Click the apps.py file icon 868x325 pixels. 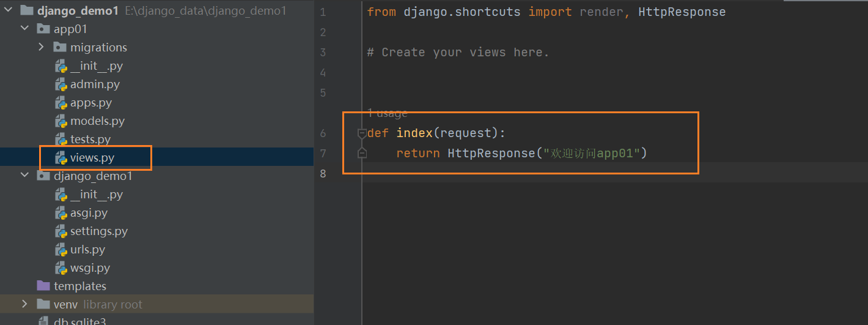tap(61, 103)
